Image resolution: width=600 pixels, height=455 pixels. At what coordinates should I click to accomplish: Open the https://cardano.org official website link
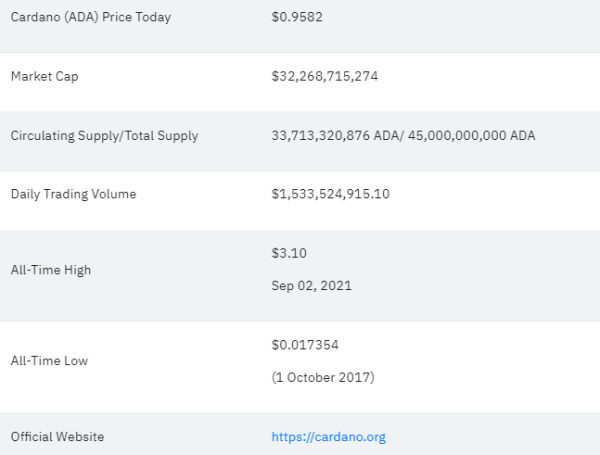tap(328, 437)
